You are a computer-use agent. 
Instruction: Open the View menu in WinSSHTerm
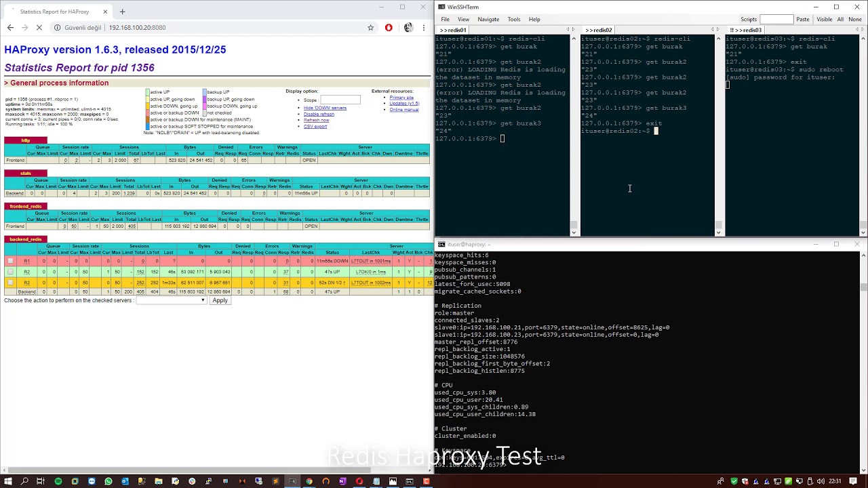(463, 19)
